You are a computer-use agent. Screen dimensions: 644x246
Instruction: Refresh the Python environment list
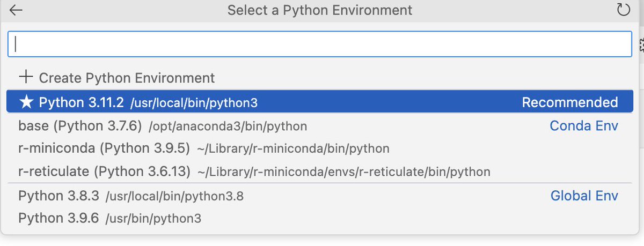tap(623, 10)
